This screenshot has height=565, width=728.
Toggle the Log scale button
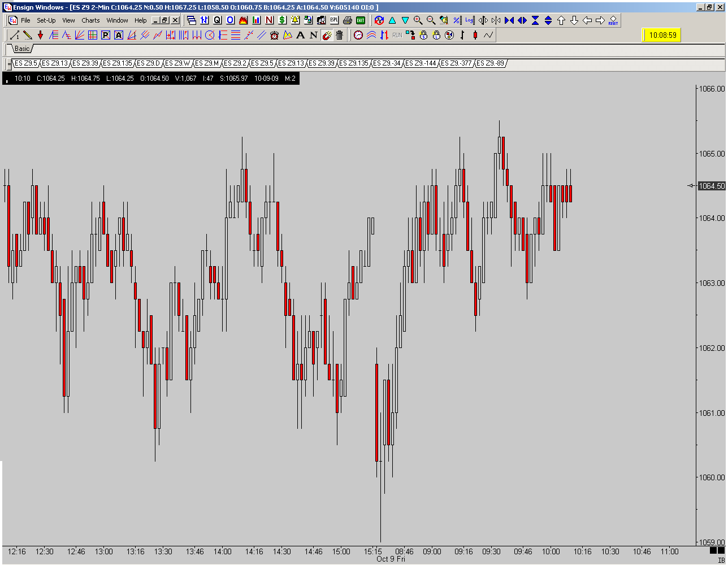470,20
